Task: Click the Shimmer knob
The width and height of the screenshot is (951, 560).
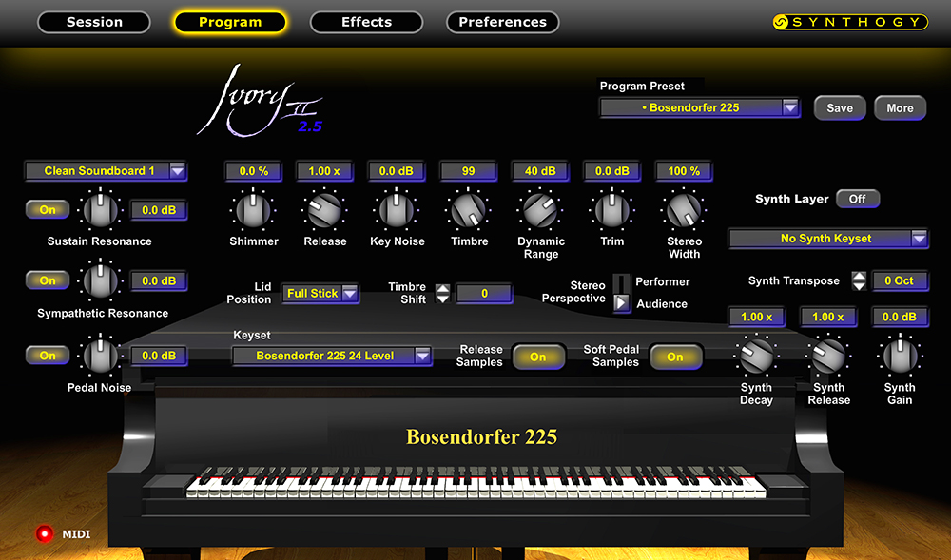Action: tap(253, 209)
